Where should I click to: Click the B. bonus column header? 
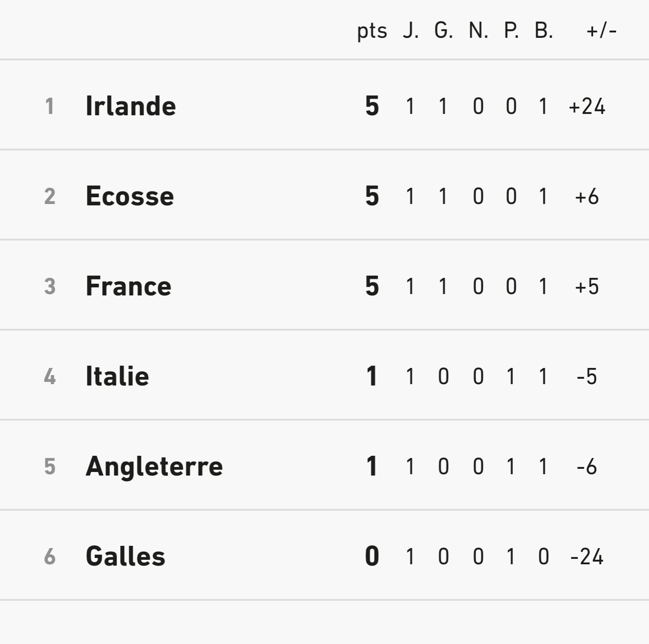click(x=544, y=31)
